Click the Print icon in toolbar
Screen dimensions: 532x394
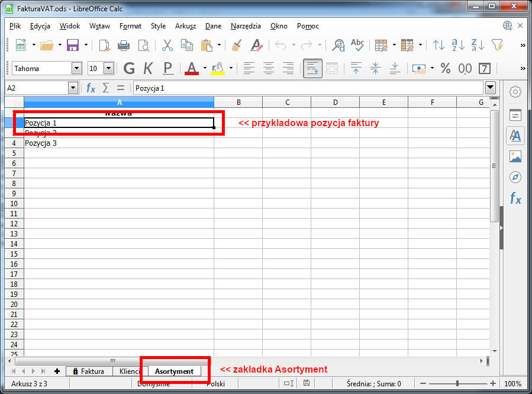coord(124,45)
